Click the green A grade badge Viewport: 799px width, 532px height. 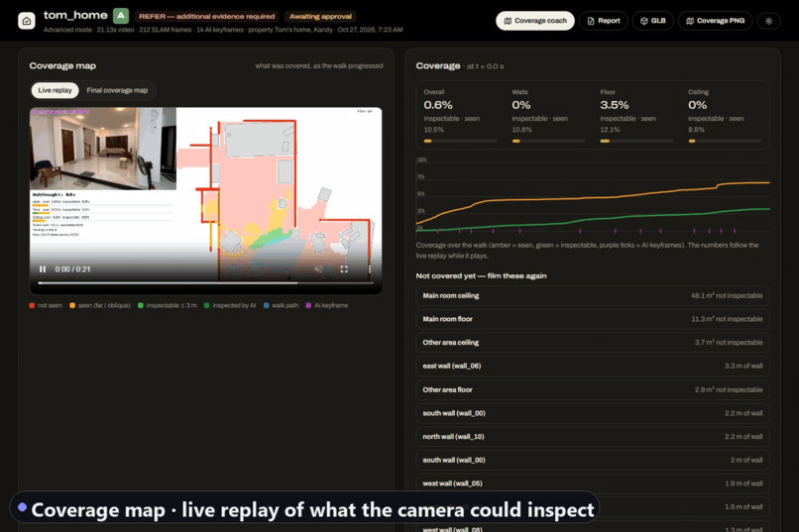[121, 16]
